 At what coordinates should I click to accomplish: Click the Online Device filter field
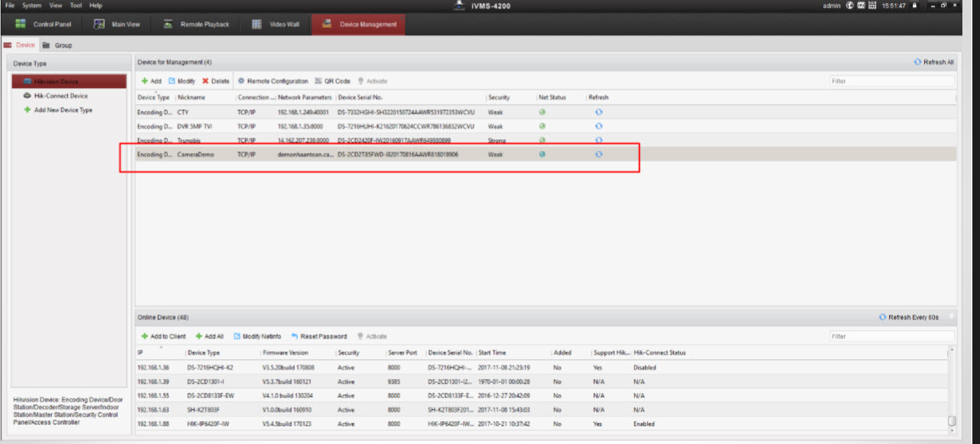coord(891,336)
